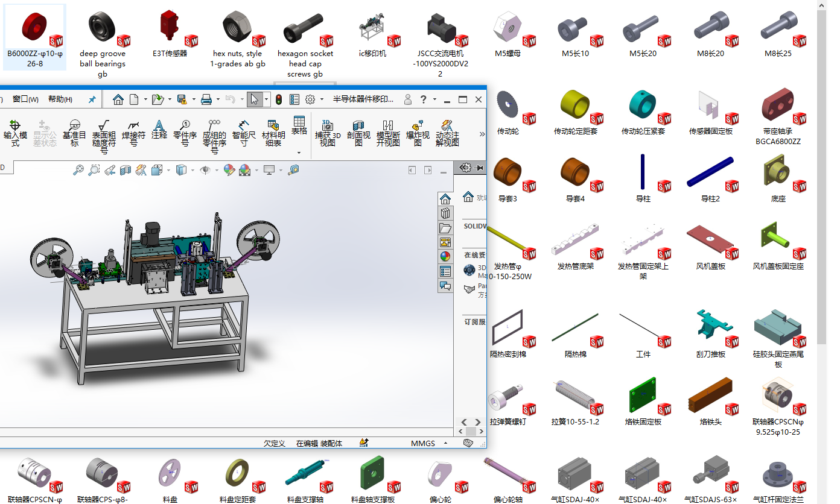
Task: Toggle the task pane auto-hide pin
Action: tap(480, 168)
